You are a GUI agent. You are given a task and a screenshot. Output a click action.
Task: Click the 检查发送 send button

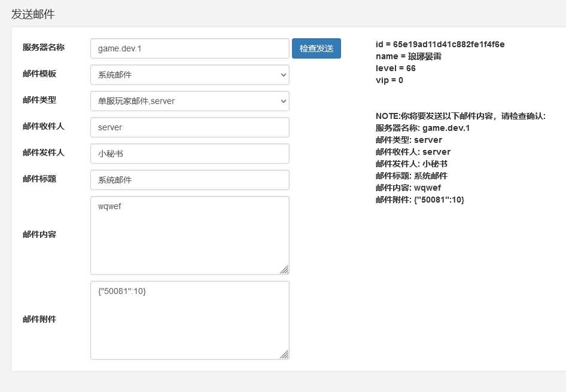316,48
